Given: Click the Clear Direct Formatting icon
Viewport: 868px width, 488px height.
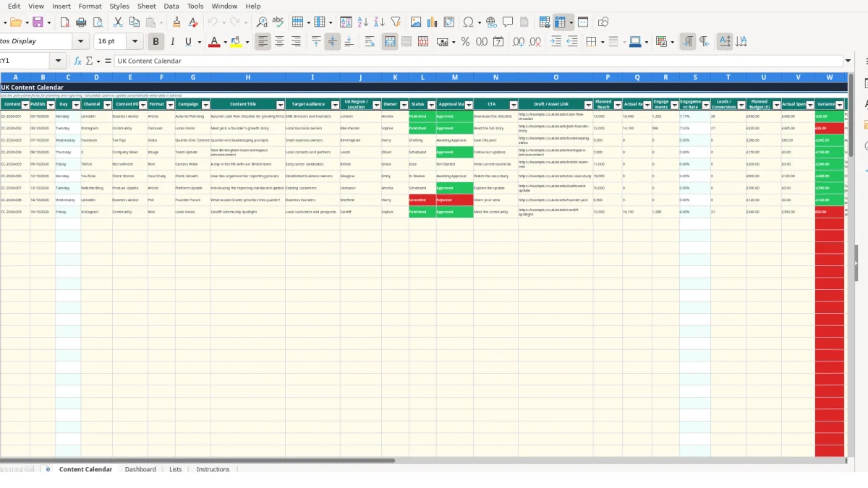Looking at the screenshot, I should click(x=192, y=22).
